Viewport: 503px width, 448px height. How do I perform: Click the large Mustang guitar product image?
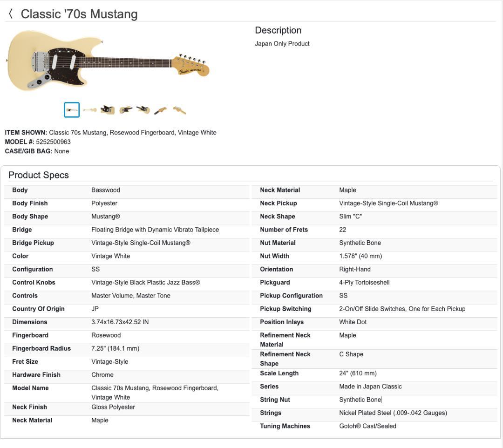coord(108,60)
